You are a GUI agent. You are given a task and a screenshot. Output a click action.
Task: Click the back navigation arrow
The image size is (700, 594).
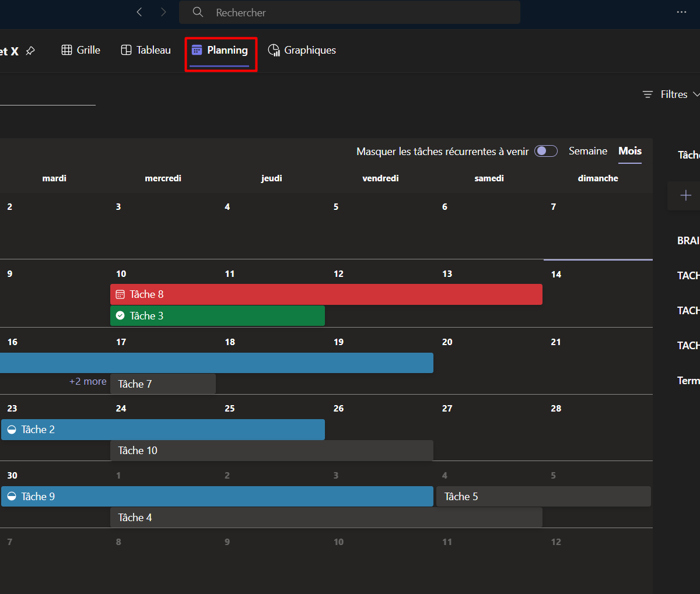139,12
